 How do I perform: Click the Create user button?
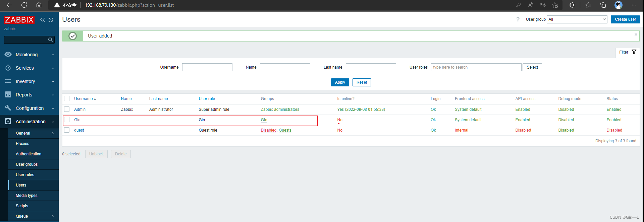[625, 19]
